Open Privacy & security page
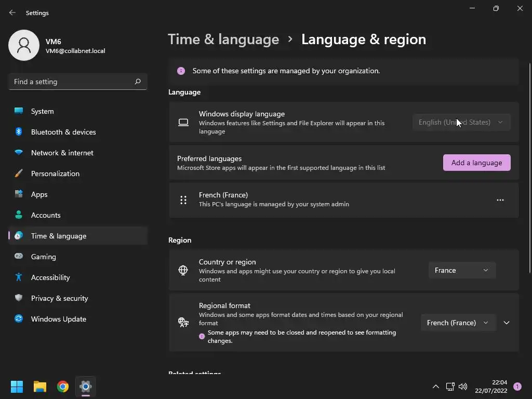The width and height of the screenshot is (532, 399). pyautogui.click(x=78, y=298)
